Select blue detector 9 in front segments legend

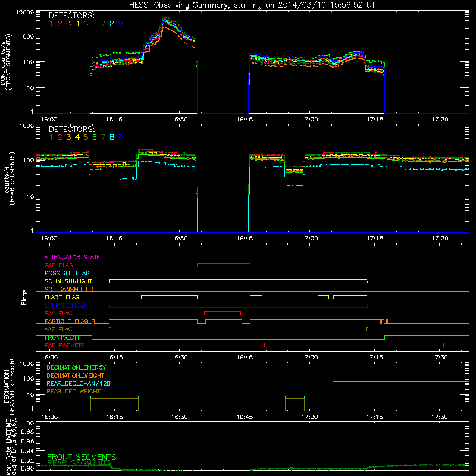121,24
